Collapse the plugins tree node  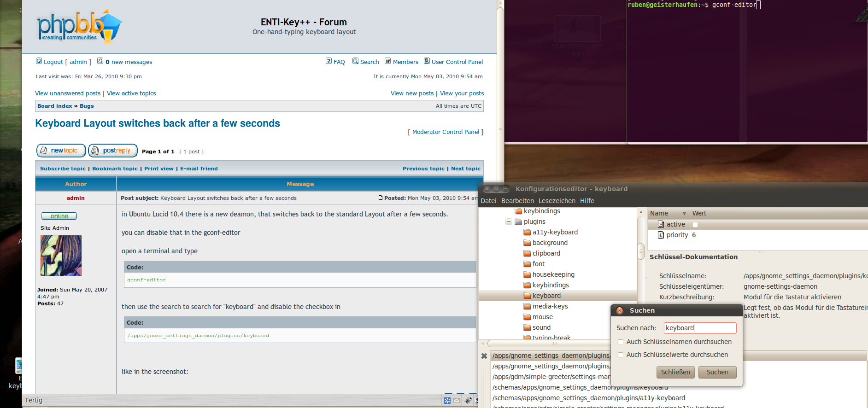click(509, 222)
